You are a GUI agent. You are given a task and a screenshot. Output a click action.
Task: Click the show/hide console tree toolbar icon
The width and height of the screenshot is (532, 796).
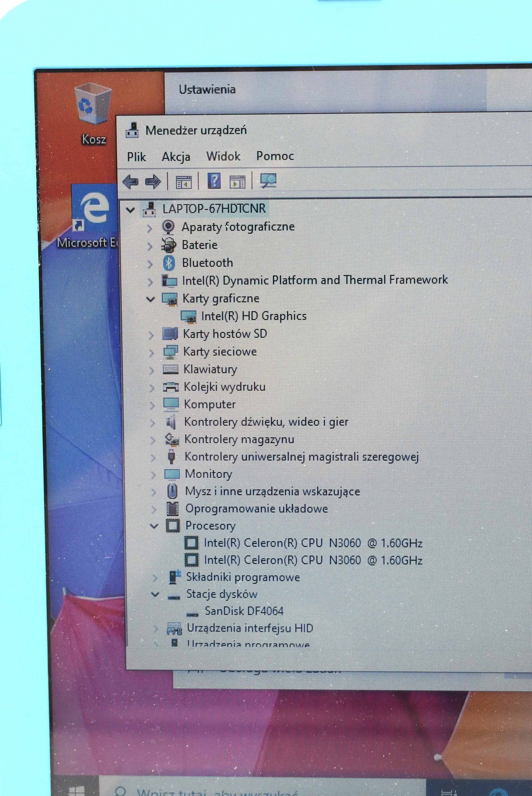[x=184, y=182]
